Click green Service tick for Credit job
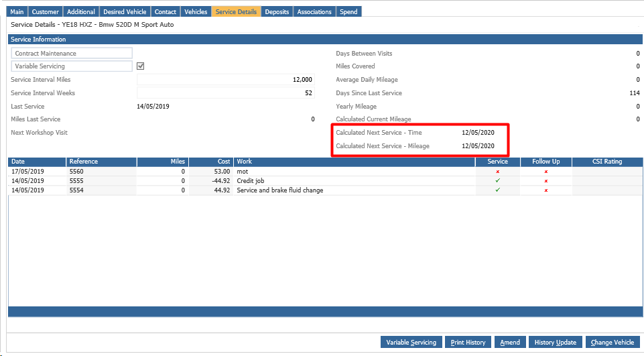The width and height of the screenshot is (644, 356). [x=497, y=180]
